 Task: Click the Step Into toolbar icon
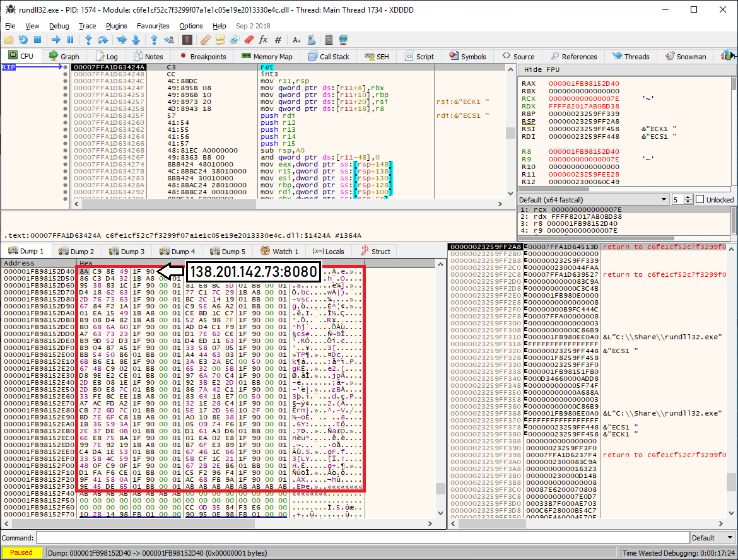88,40
